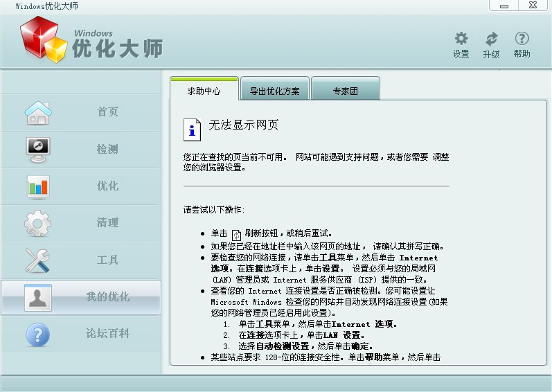Click the text 请尝试以下操作:
Image resolution: width=552 pixels, height=392 pixels.
tap(214, 210)
